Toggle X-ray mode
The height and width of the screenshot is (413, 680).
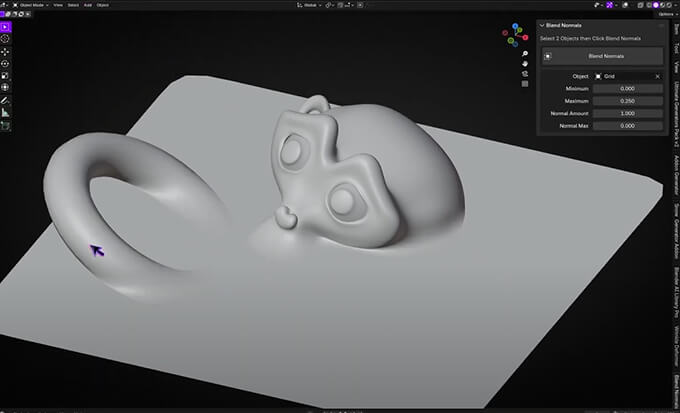tap(641, 5)
